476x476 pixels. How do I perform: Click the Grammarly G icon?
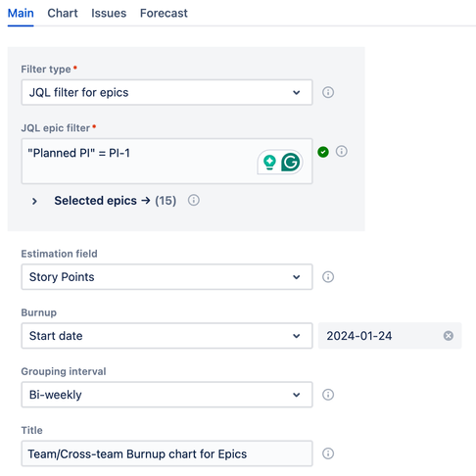click(290, 162)
